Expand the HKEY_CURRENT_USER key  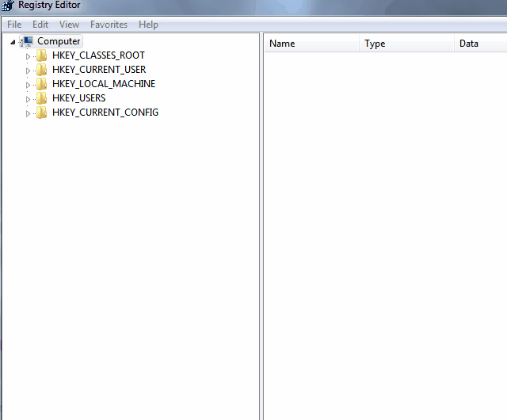28,71
